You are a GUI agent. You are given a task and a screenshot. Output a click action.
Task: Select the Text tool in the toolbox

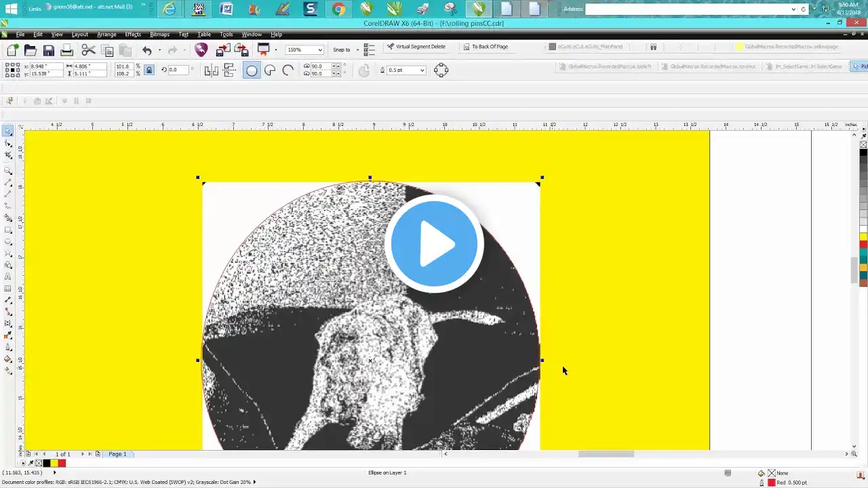(x=8, y=277)
